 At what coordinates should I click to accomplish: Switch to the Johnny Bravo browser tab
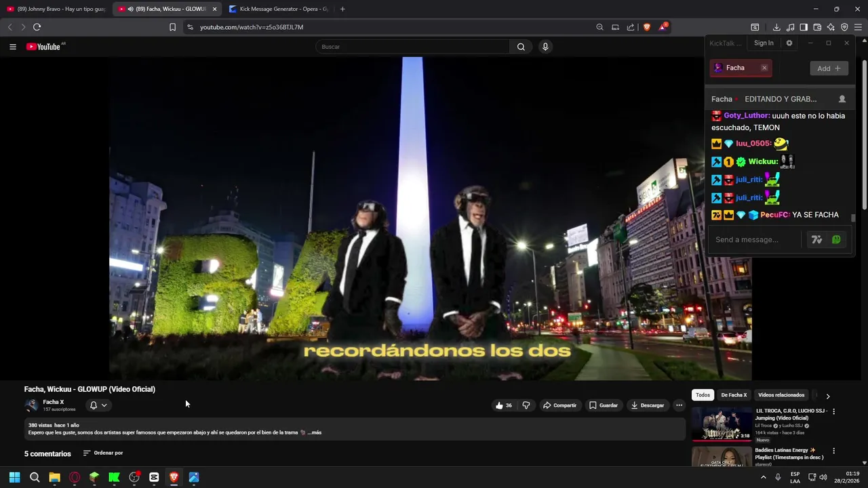(56, 9)
